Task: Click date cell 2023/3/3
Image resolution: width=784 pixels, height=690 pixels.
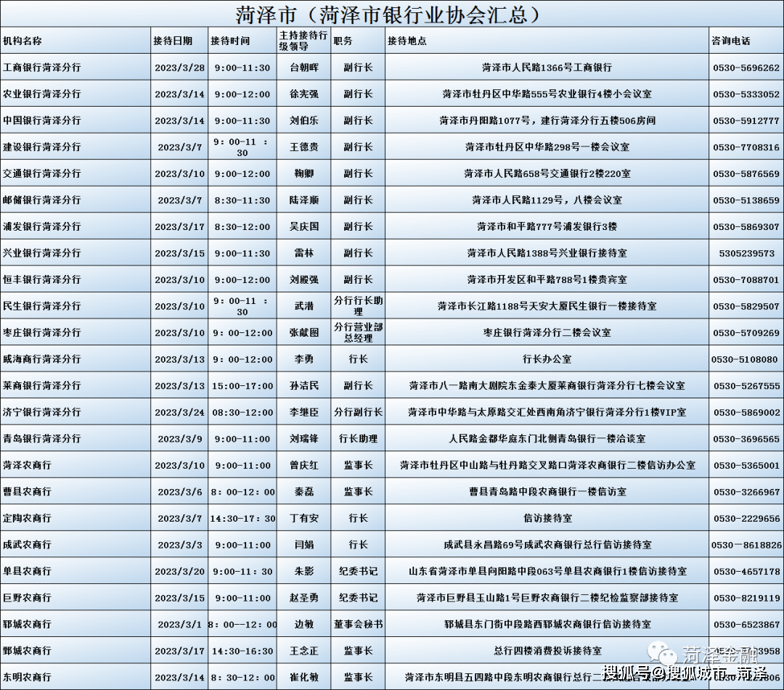Action: (179, 545)
